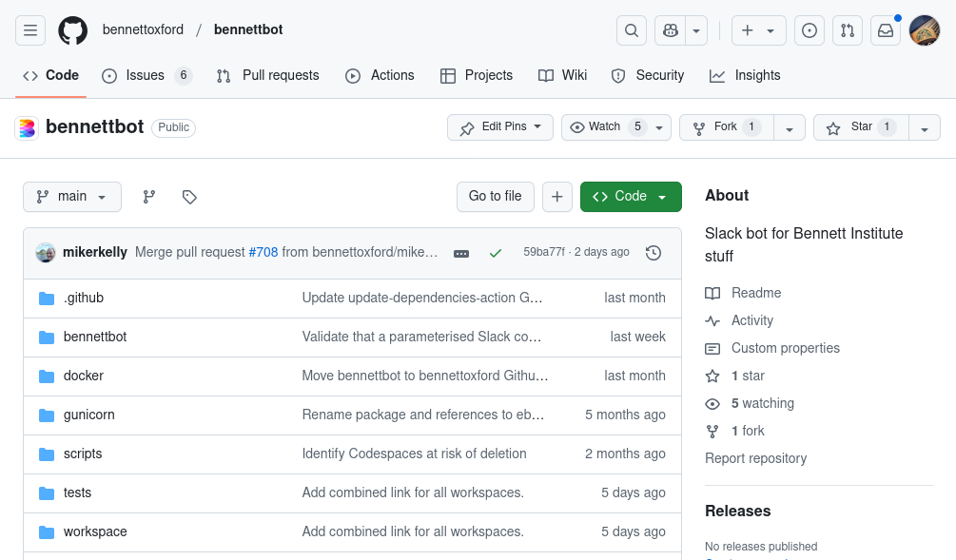
Task: Click the Go to file button
Action: [x=495, y=197]
